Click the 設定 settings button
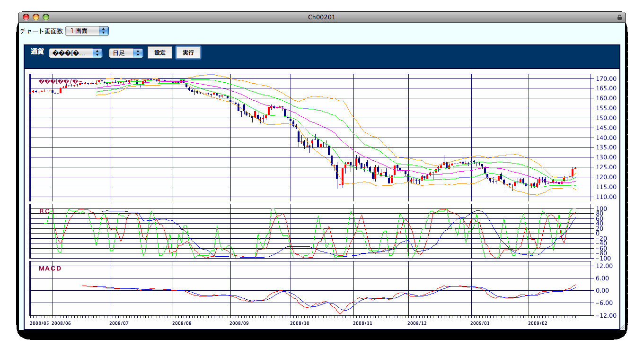 pos(160,52)
